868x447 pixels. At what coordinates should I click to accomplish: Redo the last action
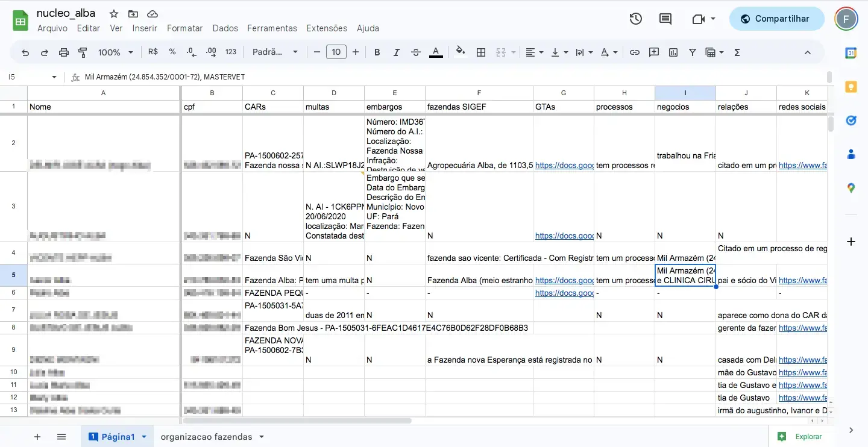[45, 52]
